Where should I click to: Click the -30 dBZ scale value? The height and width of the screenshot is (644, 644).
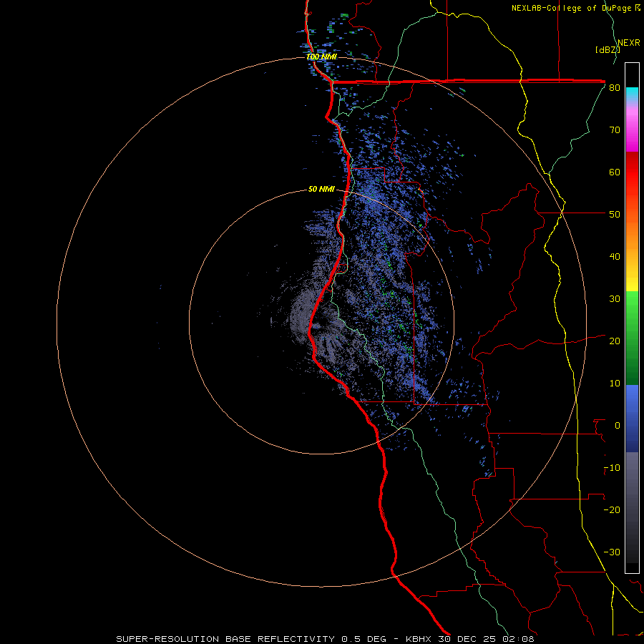[x=612, y=552]
